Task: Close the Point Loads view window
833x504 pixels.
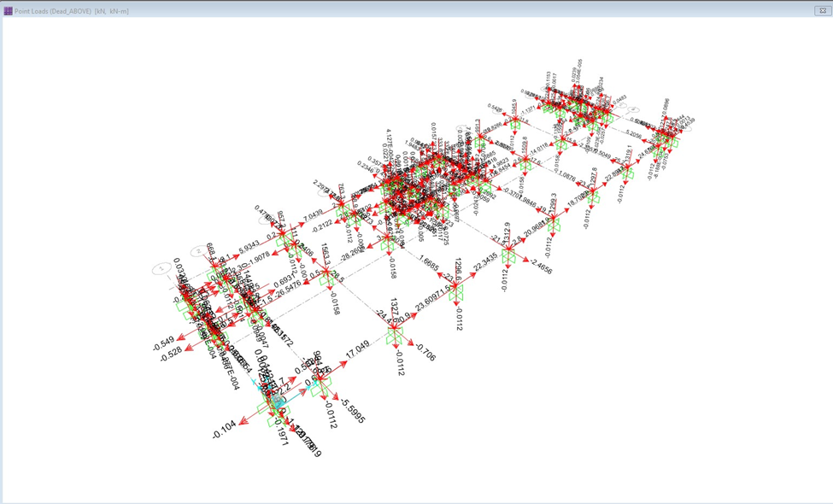Action: click(822, 11)
